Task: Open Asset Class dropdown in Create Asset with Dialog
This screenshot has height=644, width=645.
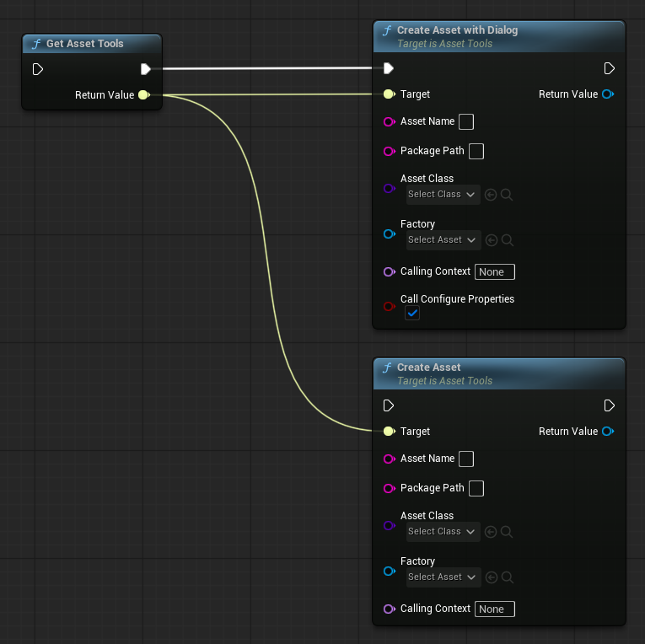Action: pyautogui.click(x=442, y=195)
